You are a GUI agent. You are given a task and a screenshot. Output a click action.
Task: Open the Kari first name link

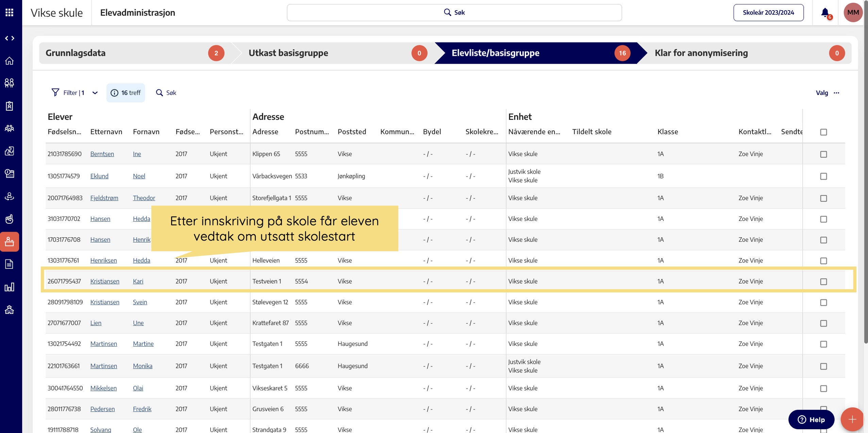pos(138,281)
